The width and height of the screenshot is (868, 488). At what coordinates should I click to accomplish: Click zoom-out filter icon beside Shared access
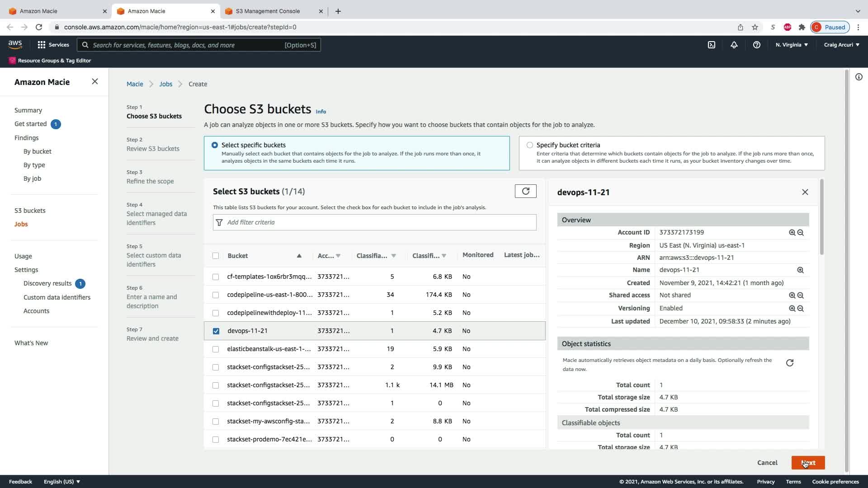tap(801, 295)
